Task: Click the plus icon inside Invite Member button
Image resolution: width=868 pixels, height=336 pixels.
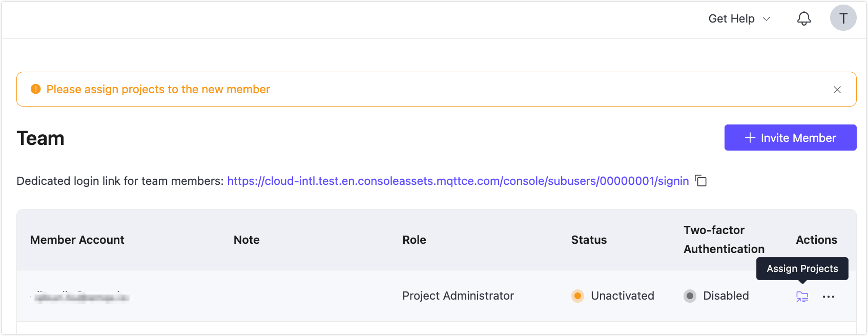Action: 750,138
